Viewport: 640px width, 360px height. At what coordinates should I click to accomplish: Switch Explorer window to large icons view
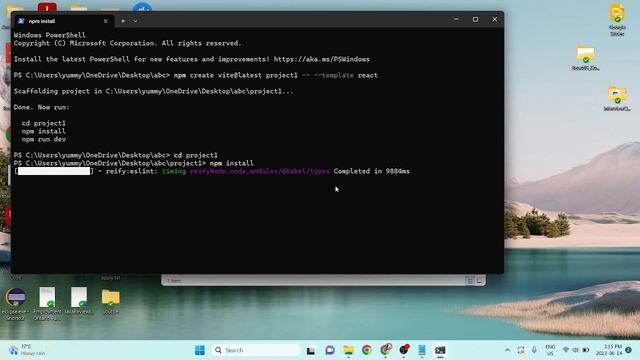coord(479,280)
